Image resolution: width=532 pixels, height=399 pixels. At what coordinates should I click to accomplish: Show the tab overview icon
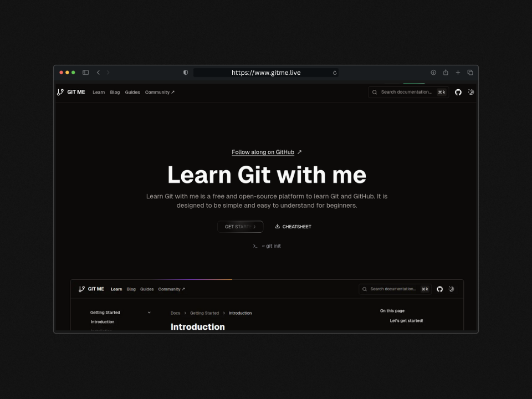tap(470, 73)
